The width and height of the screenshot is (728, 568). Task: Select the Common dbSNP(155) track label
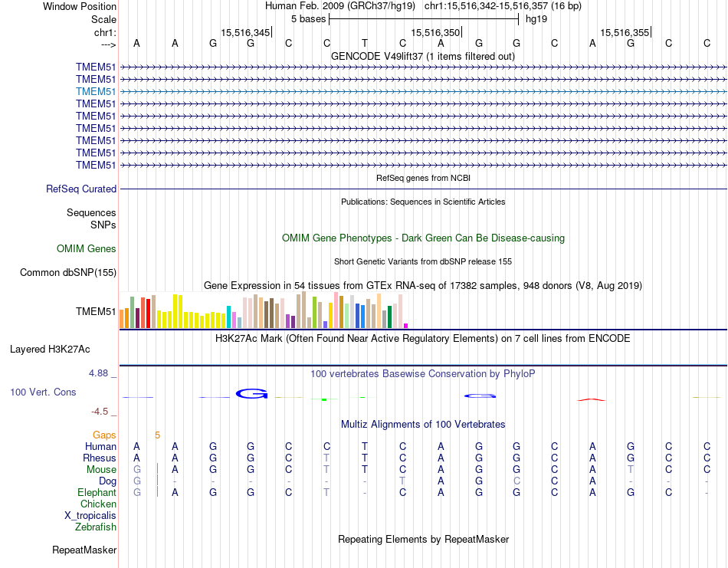[x=68, y=273]
